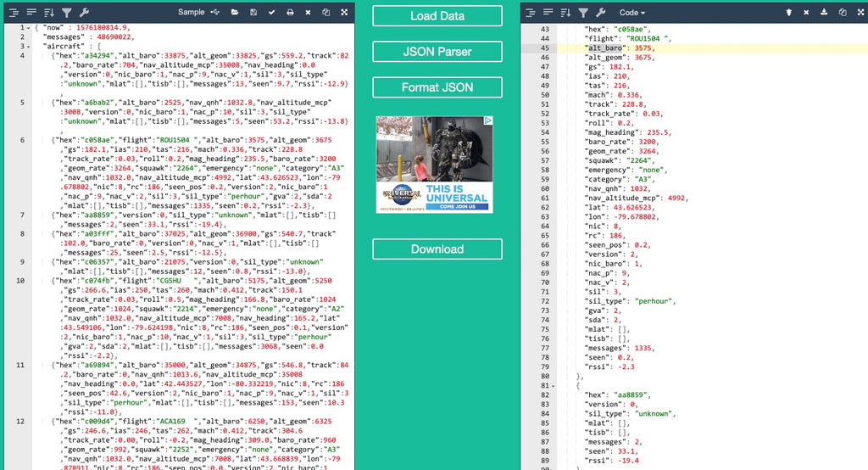Click the wrench repair icon in left editor
868x470 pixels.
pos(83,13)
